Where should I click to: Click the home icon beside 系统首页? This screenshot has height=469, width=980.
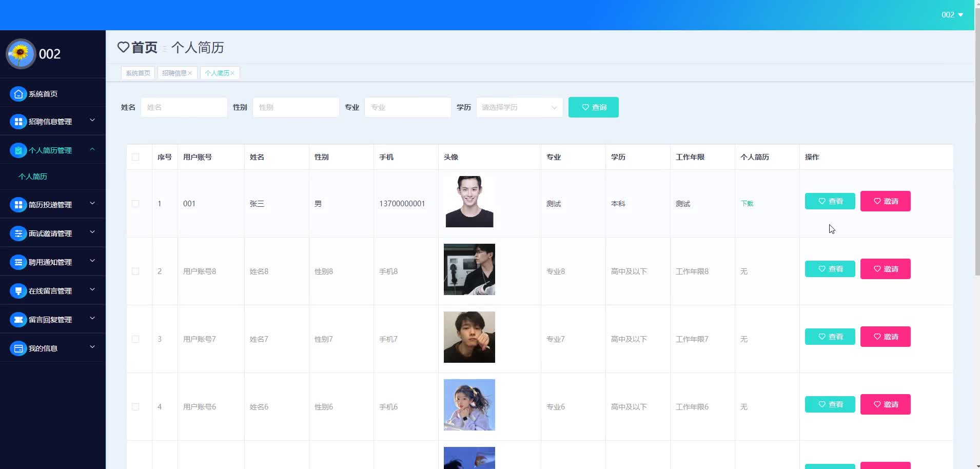coord(18,94)
